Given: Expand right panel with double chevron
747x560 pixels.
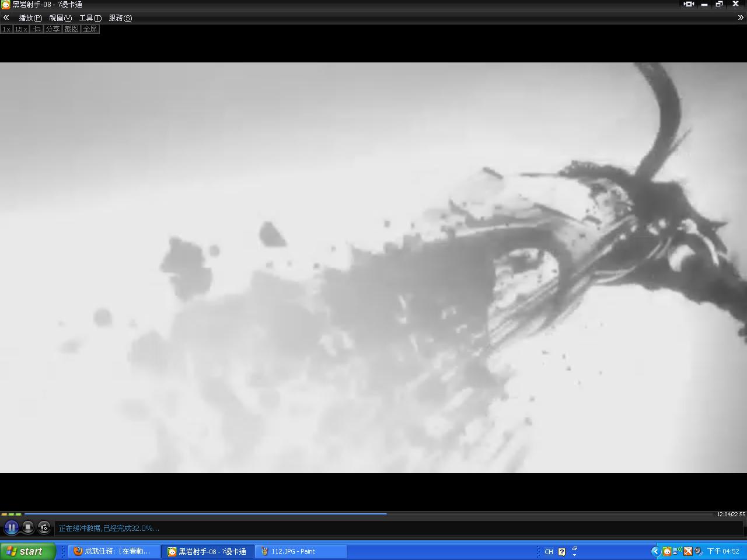Looking at the screenshot, I should [741, 17].
